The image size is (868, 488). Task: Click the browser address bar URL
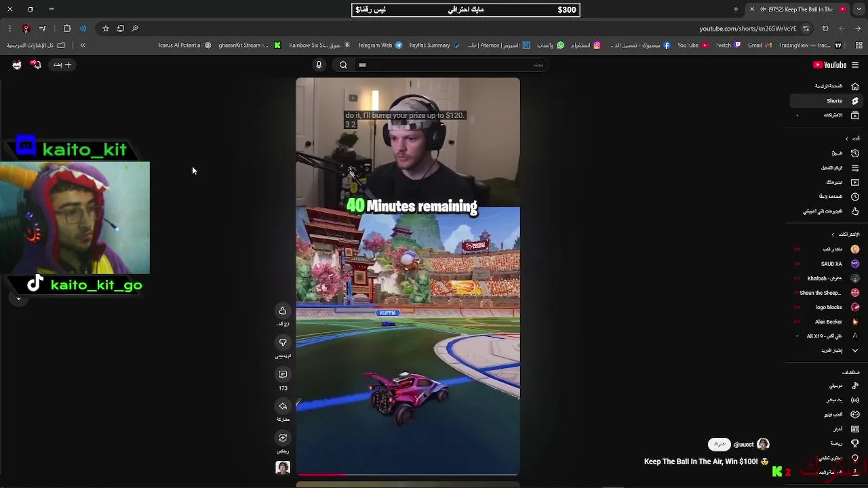748,28
